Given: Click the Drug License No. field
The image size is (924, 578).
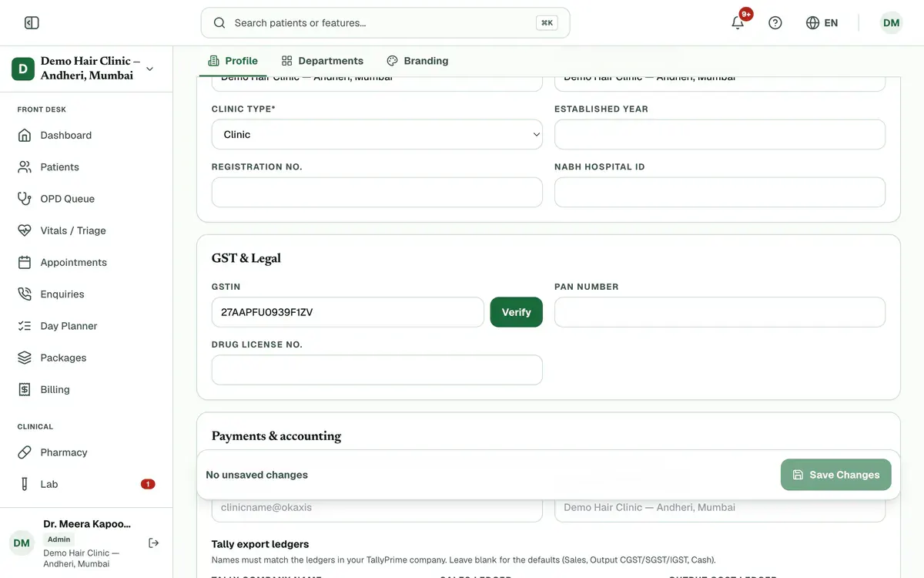Looking at the screenshot, I should (x=377, y=370).
